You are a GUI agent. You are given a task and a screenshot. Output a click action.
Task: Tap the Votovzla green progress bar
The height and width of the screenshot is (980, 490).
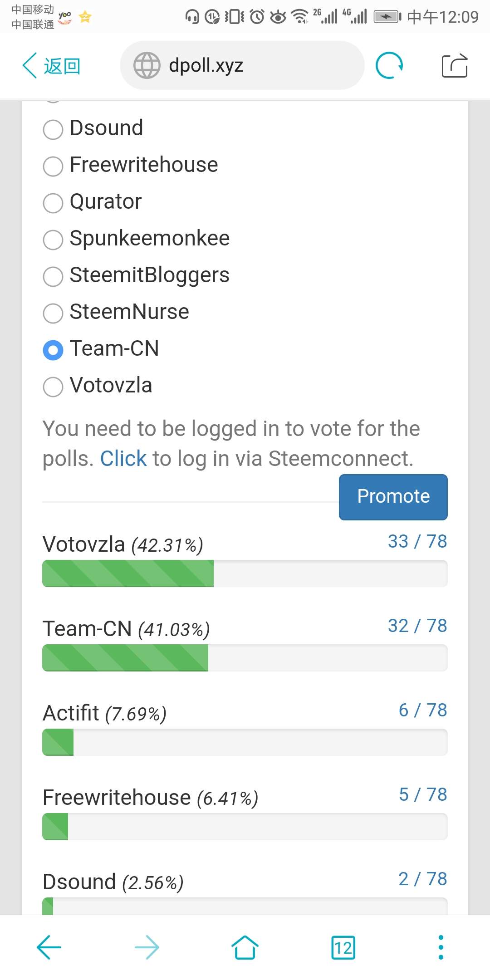tap(128, 573)
